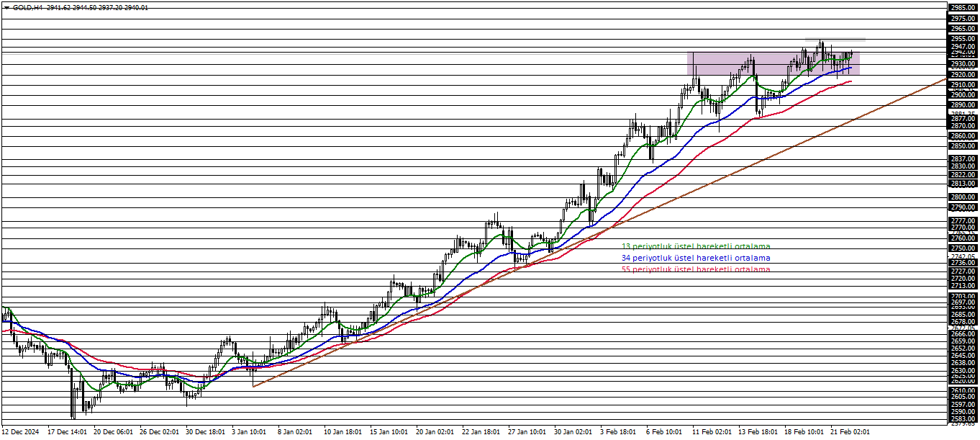
Task: Click the 2955.00 price level label
Action: (x=963, y=39)
